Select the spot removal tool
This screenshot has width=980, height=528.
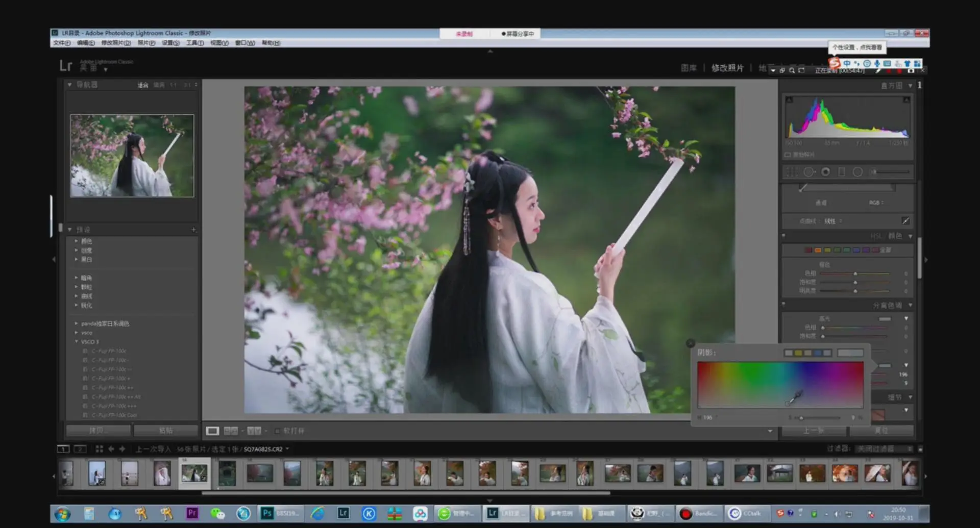(809, 172)
